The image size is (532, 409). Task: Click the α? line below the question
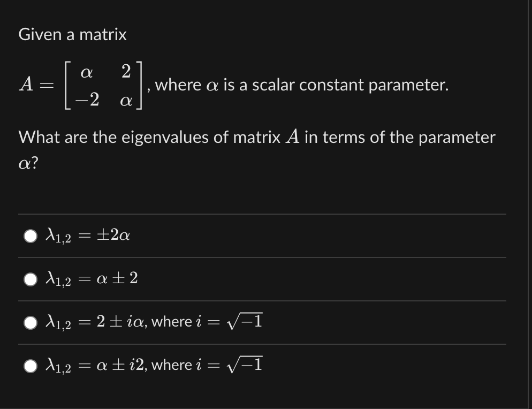click(x=27, y=162)
